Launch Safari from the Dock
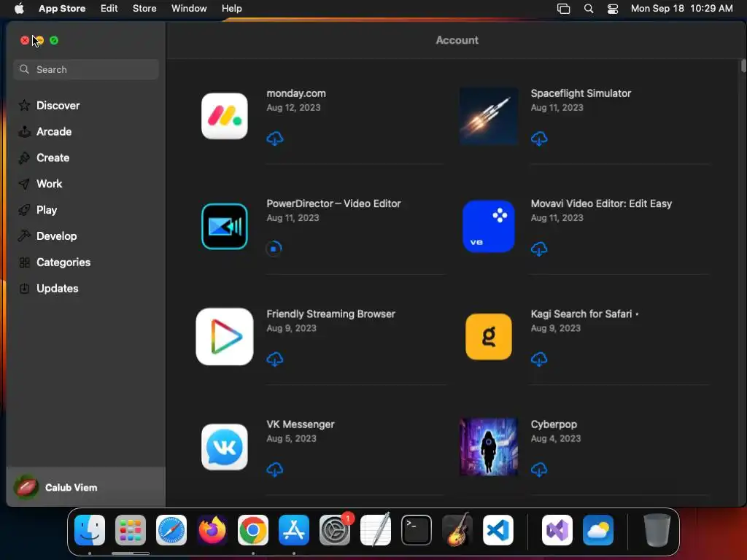The width and height of the screenshot is (747, 560). click(171, 530)
